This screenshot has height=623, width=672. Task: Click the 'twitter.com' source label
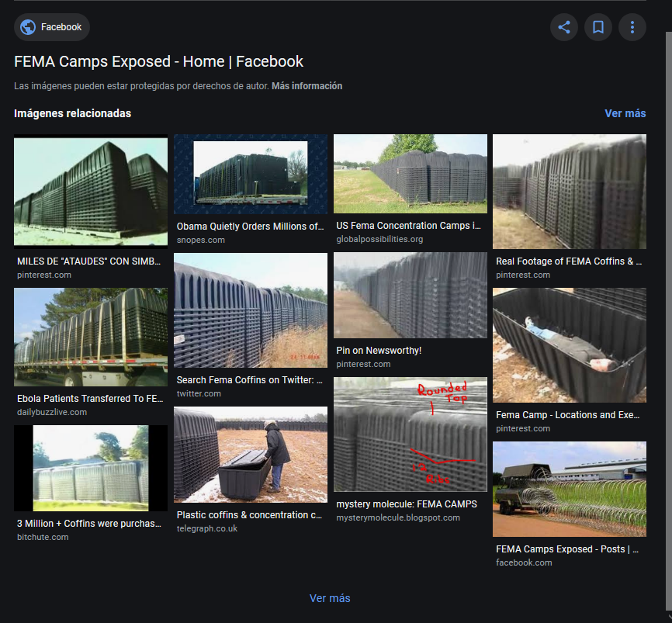[199, 393]
